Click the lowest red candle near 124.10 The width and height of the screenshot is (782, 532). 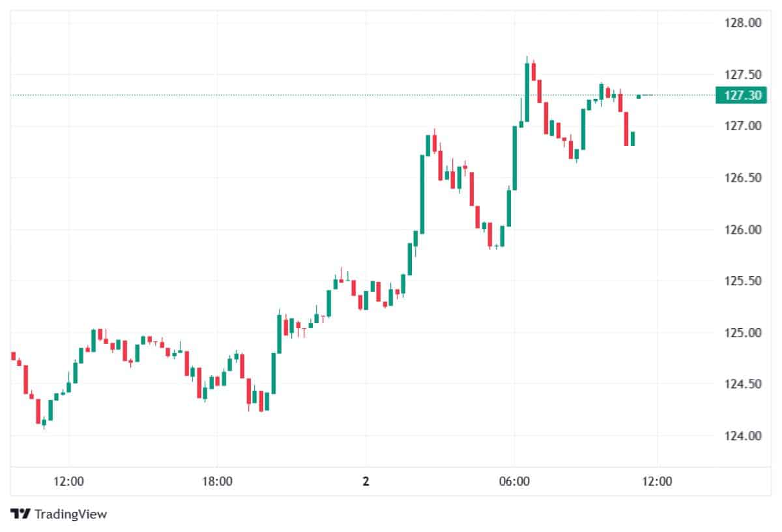point(38,412)
